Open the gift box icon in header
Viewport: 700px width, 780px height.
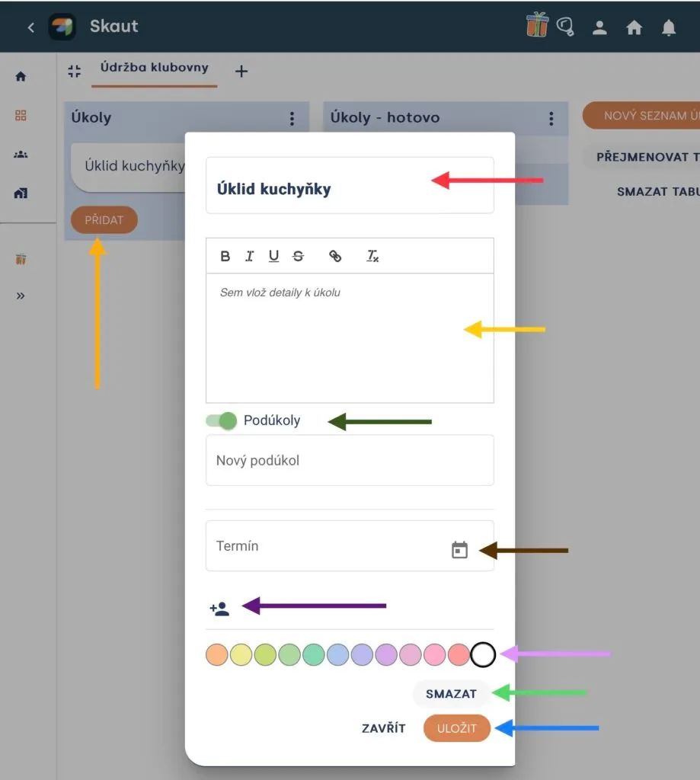click(537, 25)
